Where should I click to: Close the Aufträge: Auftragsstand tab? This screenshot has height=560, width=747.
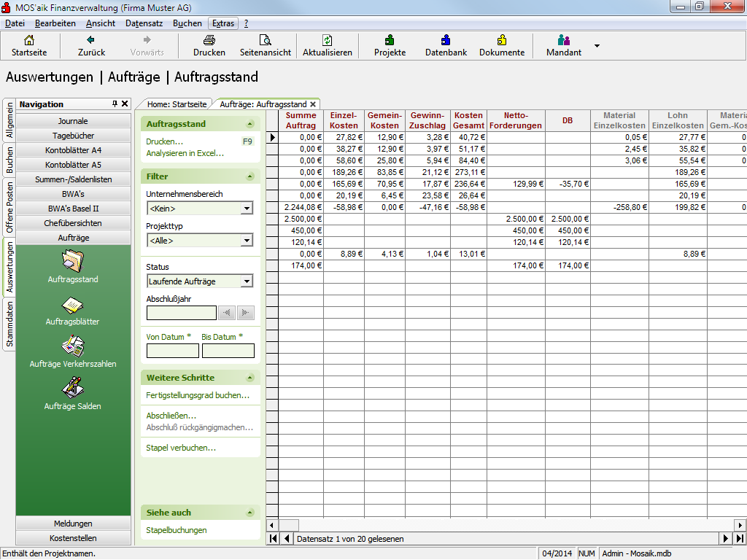[313, 104]
